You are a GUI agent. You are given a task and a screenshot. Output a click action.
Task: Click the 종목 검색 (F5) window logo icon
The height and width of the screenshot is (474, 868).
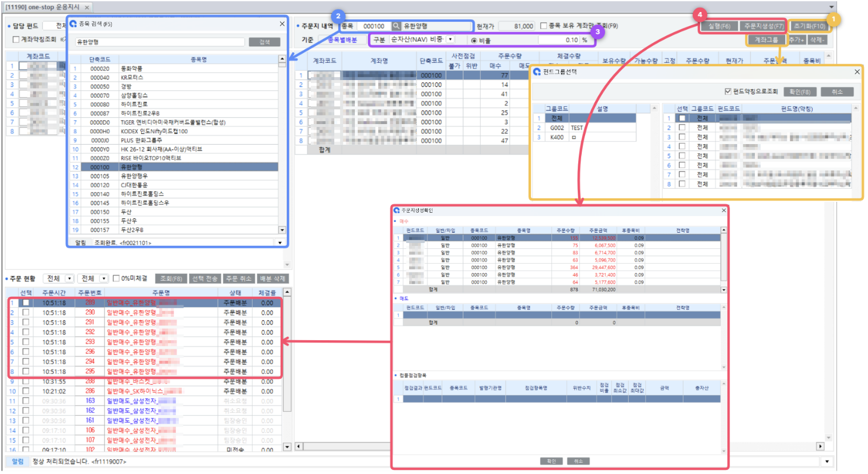(73, 24)
